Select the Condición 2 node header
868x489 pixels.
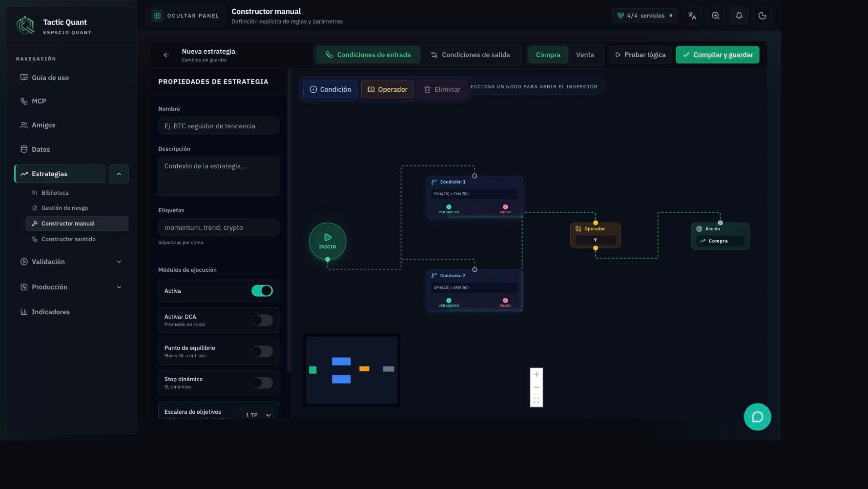(x=474, y=276)
